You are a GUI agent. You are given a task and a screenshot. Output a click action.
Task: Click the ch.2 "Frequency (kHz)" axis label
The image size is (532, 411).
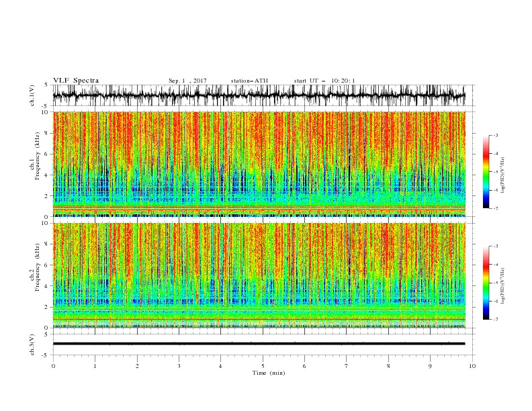[38, 267]
